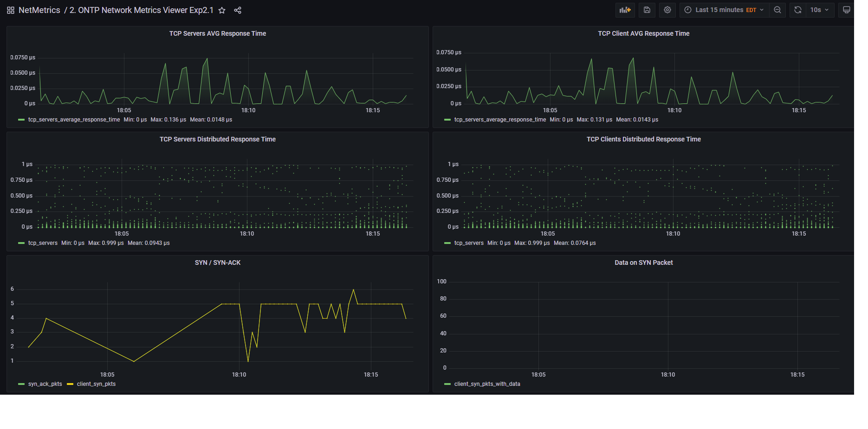
Task: Open the 10s refresh interval dropdown
Action: click(x=820, y=10)
